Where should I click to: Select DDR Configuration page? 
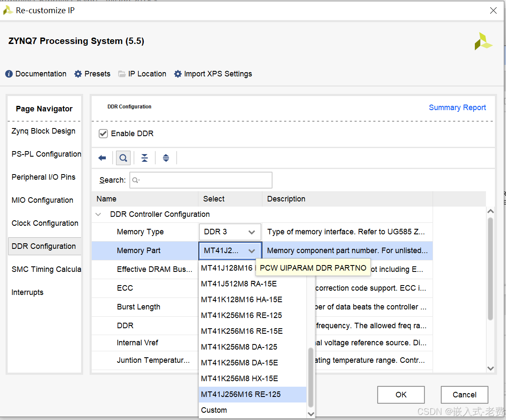pyautogui.click(x=44, y=246)
